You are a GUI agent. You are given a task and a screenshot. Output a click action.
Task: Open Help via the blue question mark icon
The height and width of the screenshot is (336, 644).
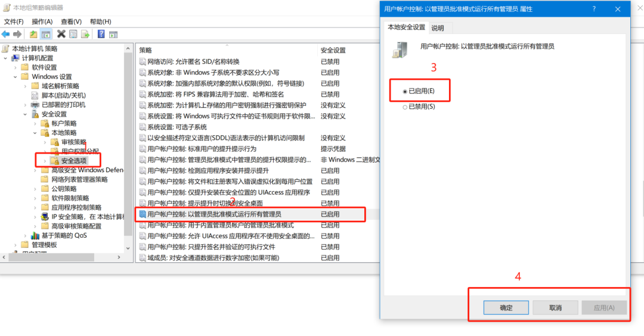pyautogui.click(x=101, y=34)
